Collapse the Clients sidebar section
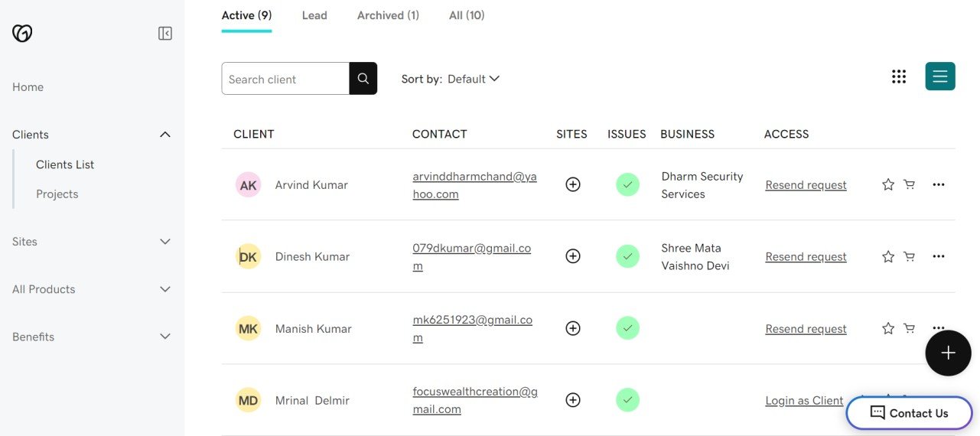This screenshot has width=980, height=436. tap(164, 135)
